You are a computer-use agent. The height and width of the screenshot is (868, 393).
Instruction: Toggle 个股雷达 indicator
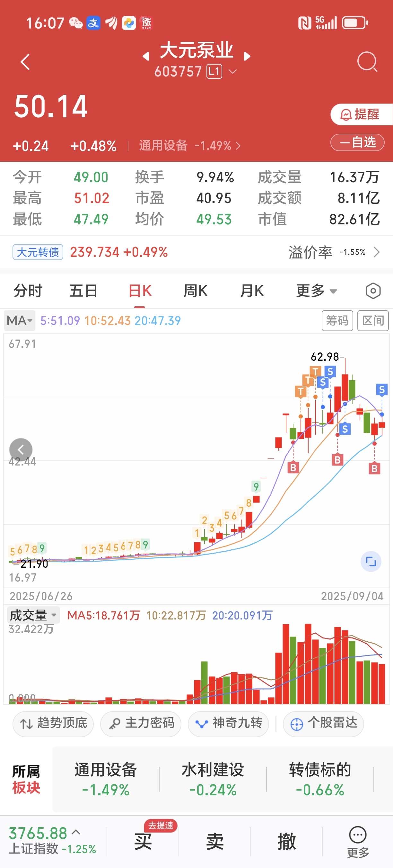[x=323, y=724]
